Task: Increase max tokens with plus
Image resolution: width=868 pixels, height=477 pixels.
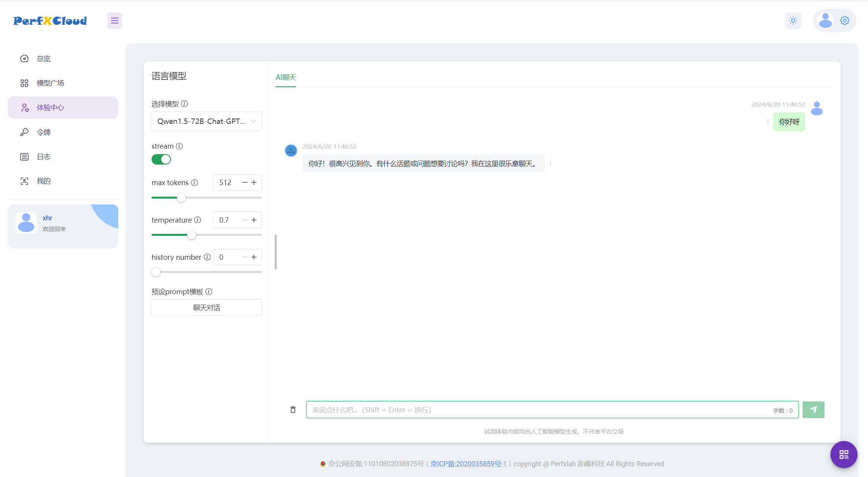Action: pos(254,182)
